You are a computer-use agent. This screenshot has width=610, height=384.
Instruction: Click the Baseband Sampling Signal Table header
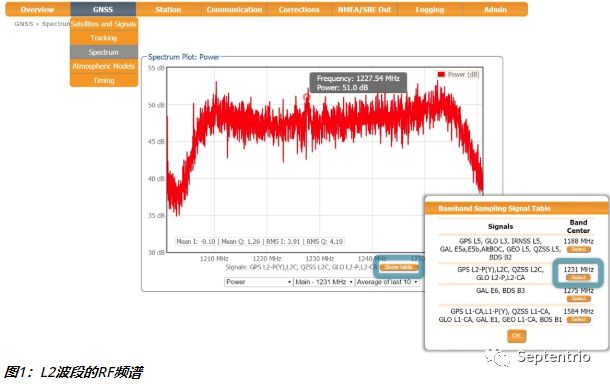click(517, 208)
